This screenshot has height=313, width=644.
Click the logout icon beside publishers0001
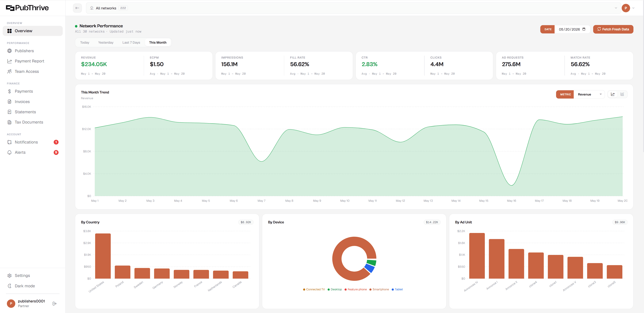tap(55, 303)
